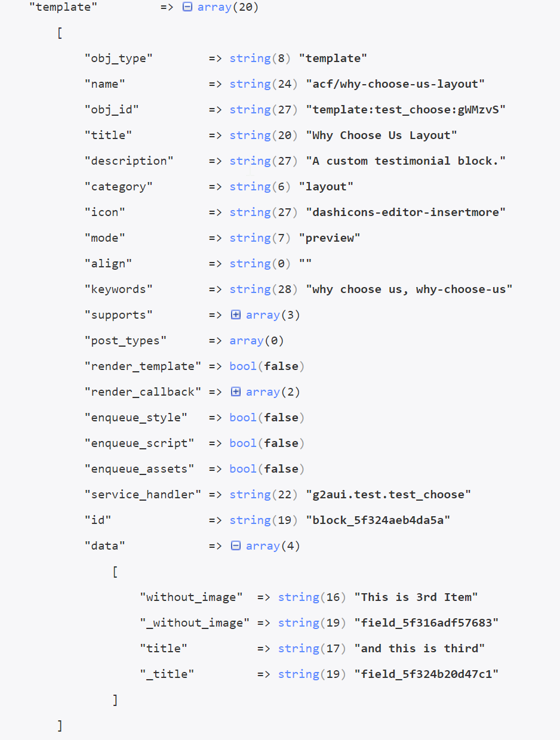
Task: Click the "This is 3rd Item" string
Action: click(x=416, y=597)
